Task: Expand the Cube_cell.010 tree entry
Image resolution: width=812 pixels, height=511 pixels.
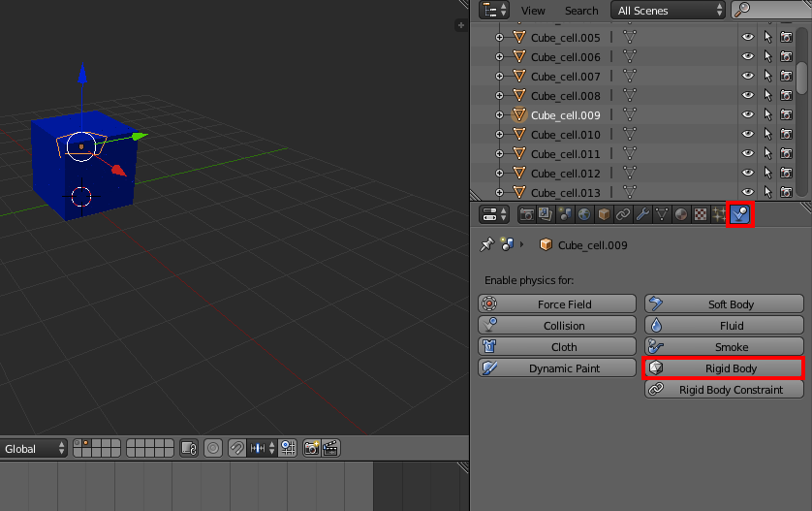Action: click(x=499, y=134)
